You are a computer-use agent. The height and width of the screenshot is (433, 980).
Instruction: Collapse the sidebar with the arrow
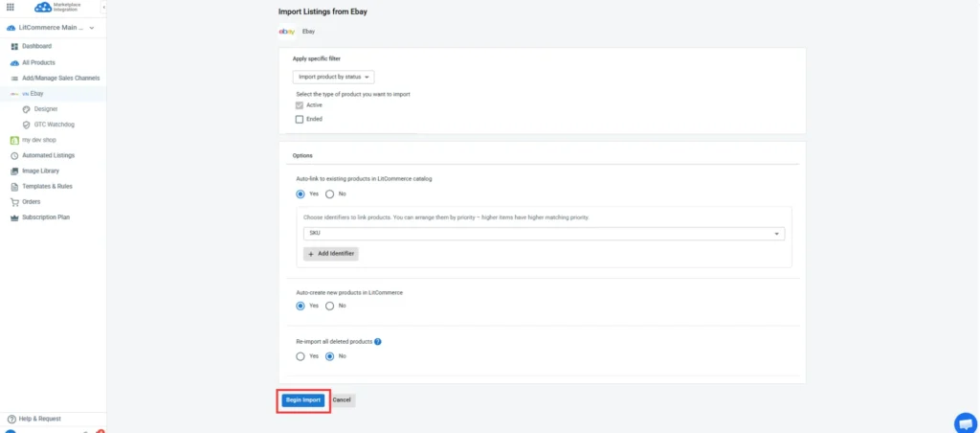click(103, 7)
